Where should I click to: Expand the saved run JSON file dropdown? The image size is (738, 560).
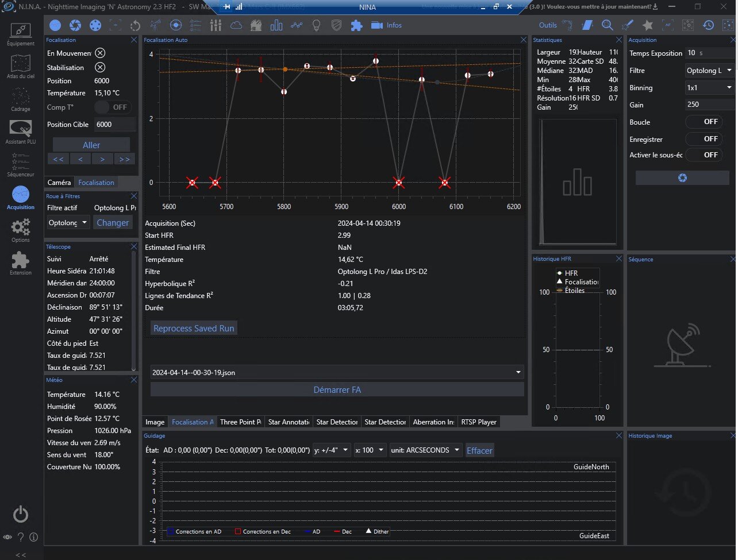click(x=336, y=372)
